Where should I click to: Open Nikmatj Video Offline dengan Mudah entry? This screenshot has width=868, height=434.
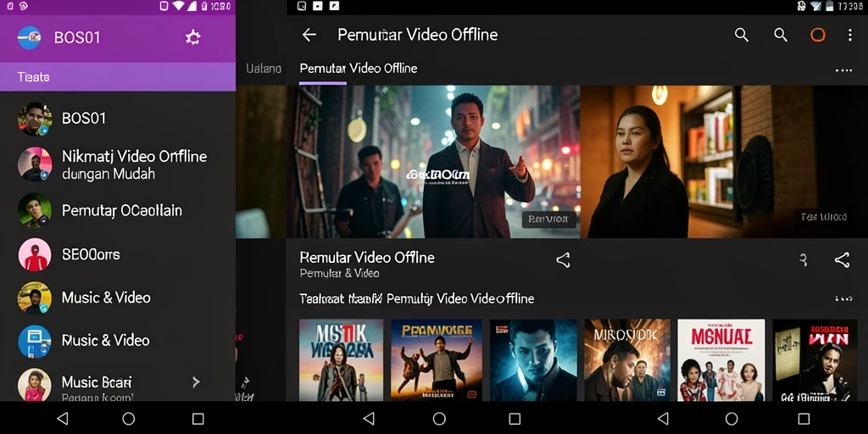134,165
